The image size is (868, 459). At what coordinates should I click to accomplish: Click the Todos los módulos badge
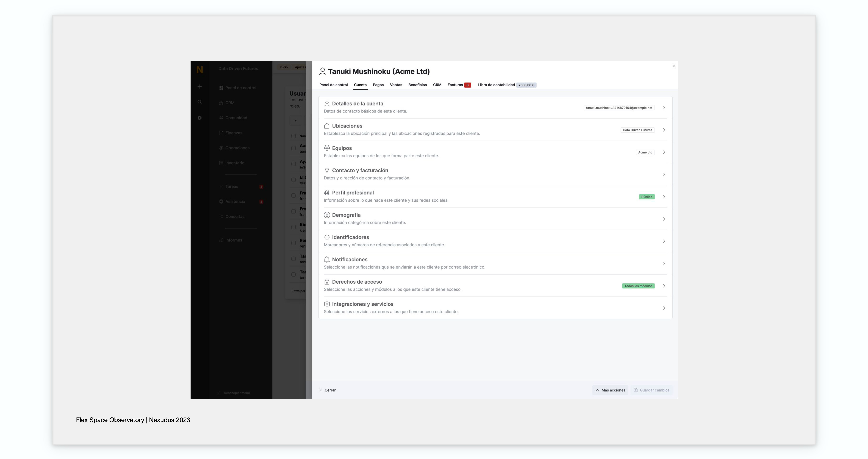[638, 286]
